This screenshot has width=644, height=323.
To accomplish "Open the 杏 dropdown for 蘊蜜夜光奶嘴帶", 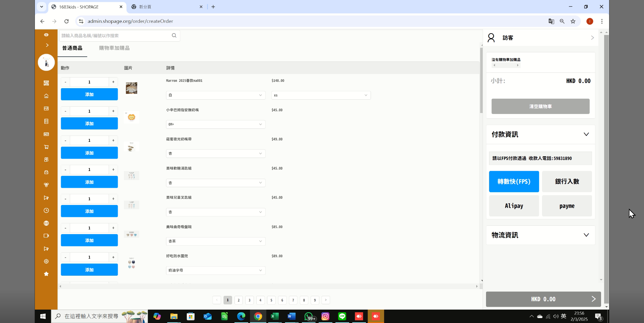I will tap(216, 154).
